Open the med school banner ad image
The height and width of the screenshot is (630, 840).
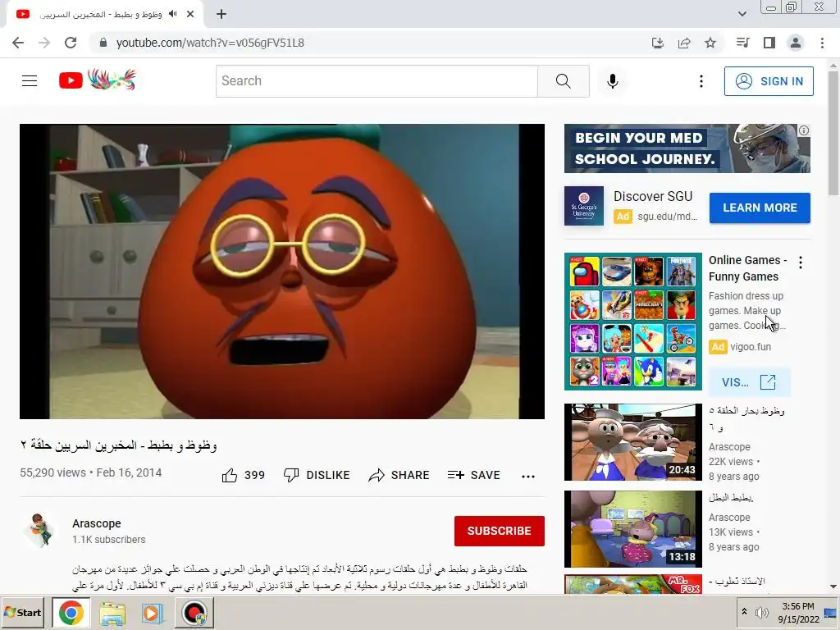[x=687, y=148]
